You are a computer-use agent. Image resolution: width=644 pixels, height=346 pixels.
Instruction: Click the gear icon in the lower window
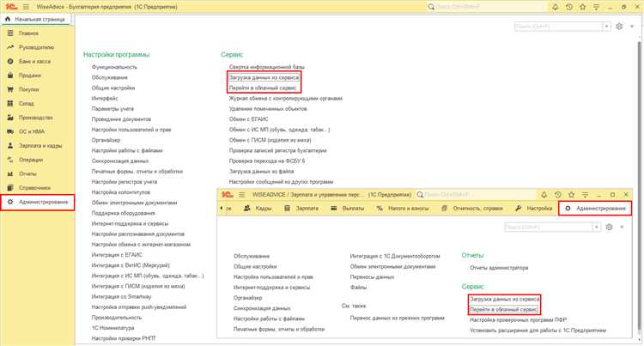(x=609, y=227)
